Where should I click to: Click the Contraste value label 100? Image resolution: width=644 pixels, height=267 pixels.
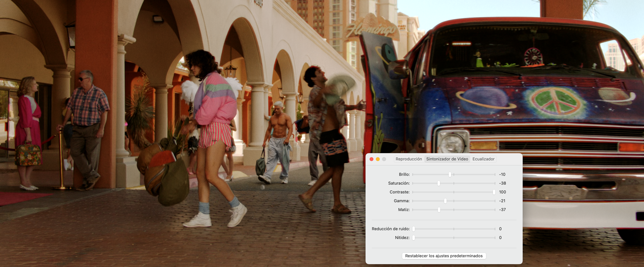(502, 192)
